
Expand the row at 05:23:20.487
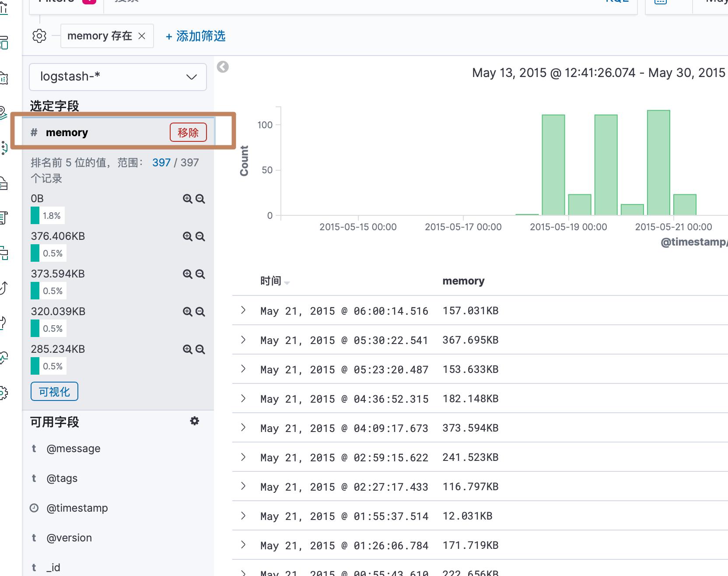[x=244, y=369]
